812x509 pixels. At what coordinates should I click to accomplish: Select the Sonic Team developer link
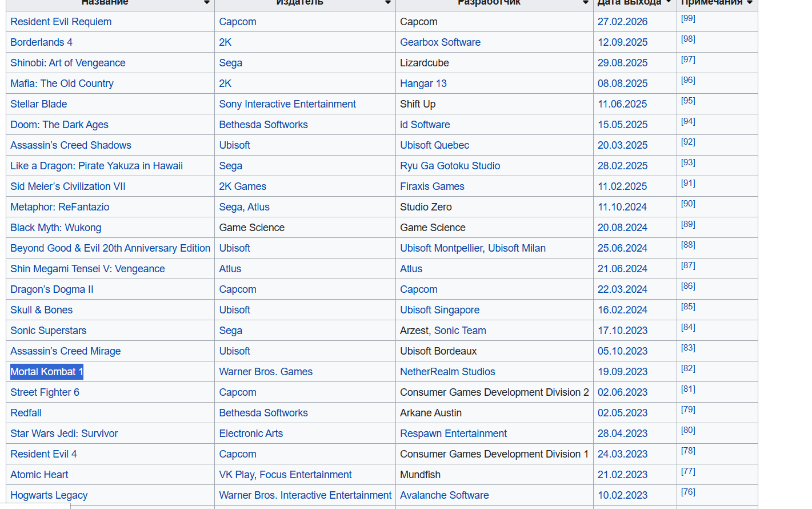point(460,331)
